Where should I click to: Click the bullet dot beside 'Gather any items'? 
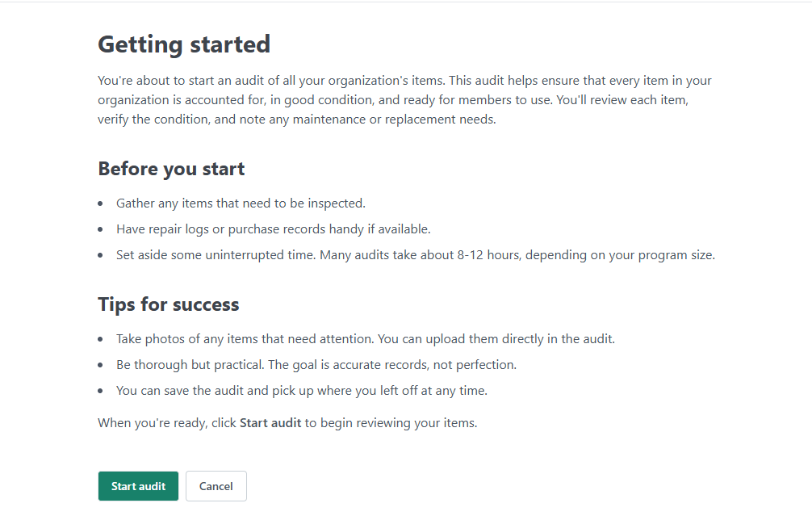click(x=101, y=204)
